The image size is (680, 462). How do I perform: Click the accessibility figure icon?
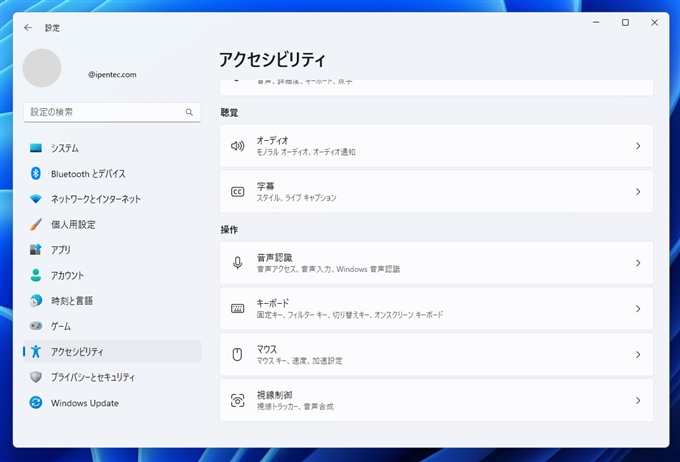click(x=36, y=351)
